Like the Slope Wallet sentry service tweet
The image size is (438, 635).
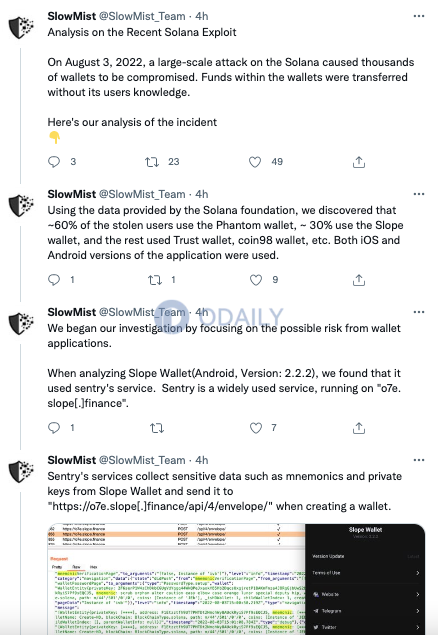pos(255,428)
